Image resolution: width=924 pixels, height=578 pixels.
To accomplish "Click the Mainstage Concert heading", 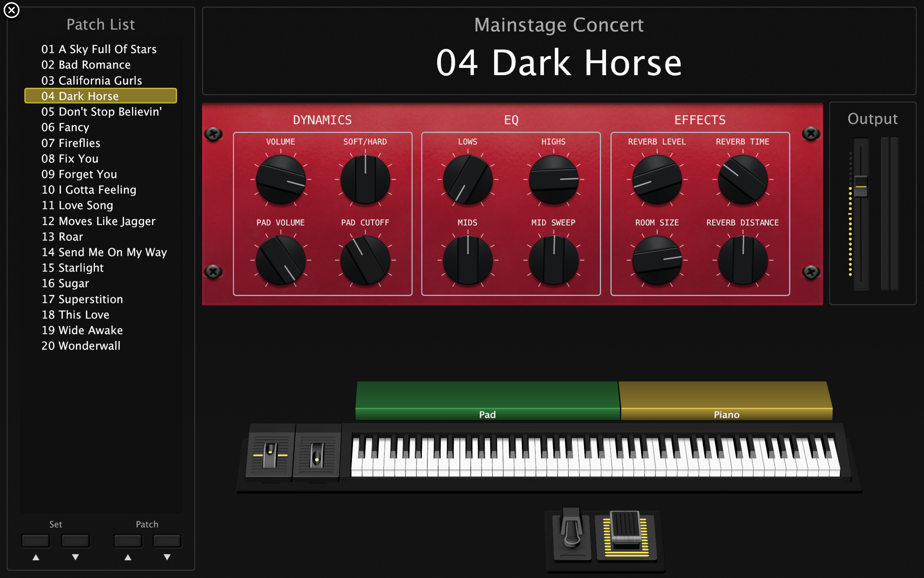I will pos(559,25).
